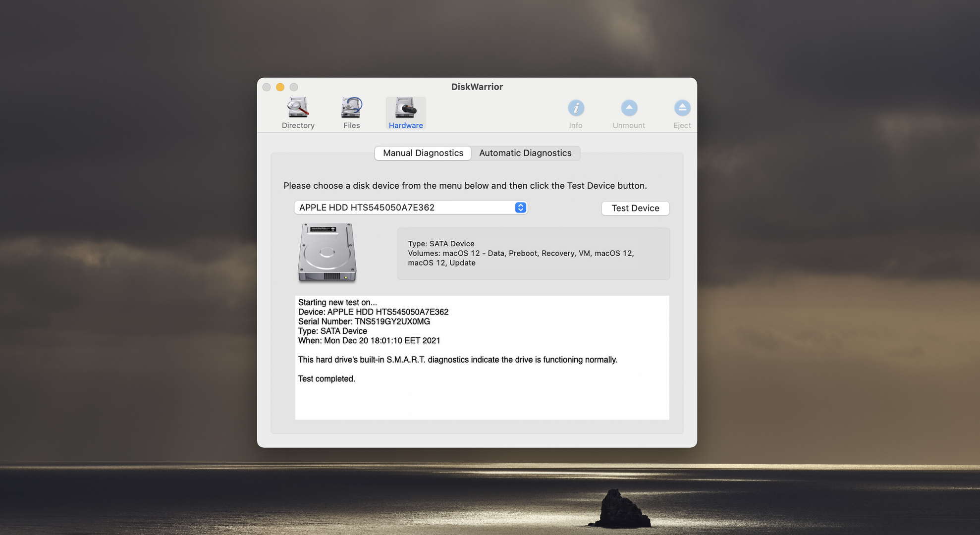Click the 'Test completed.' line

(x=327, y=379)
